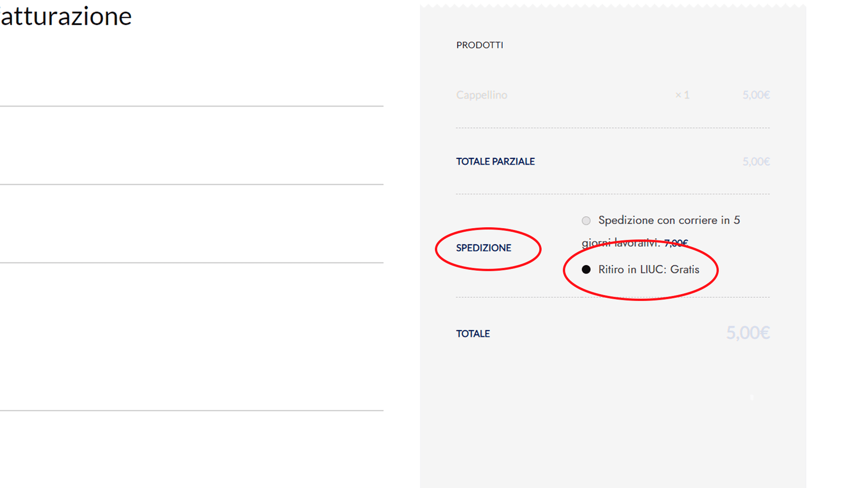Click the 7,00€ courier shipping price

(676, 243)
